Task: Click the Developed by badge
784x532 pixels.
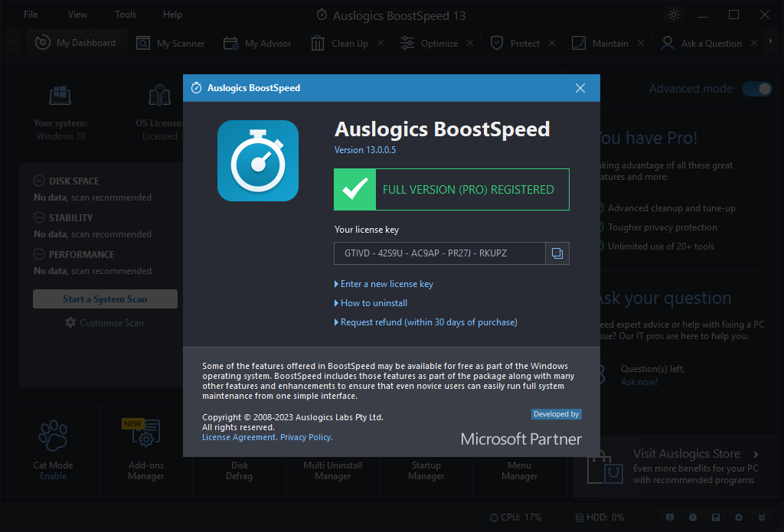Action: tap(556, 414)
